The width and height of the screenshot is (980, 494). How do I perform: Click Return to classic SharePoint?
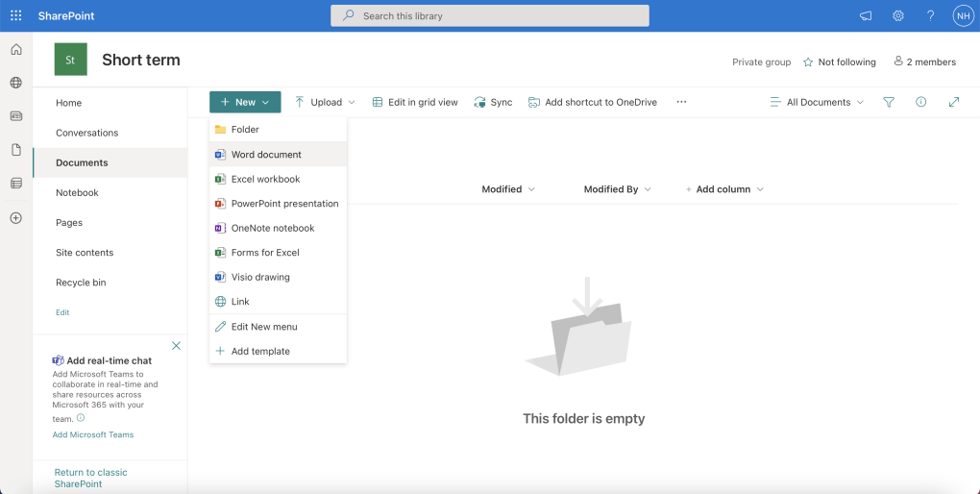[x=90, y=479]
